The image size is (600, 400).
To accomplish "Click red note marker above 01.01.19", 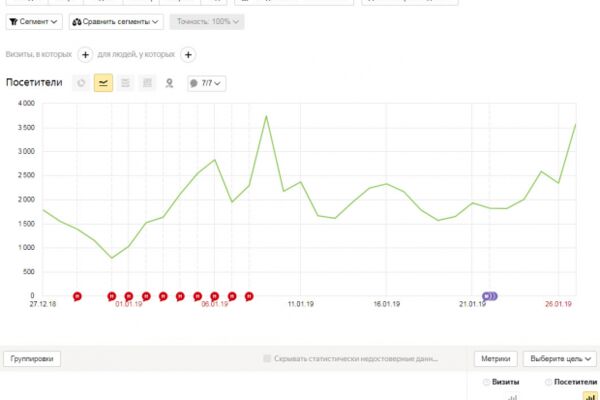I will tap(129, 296).
